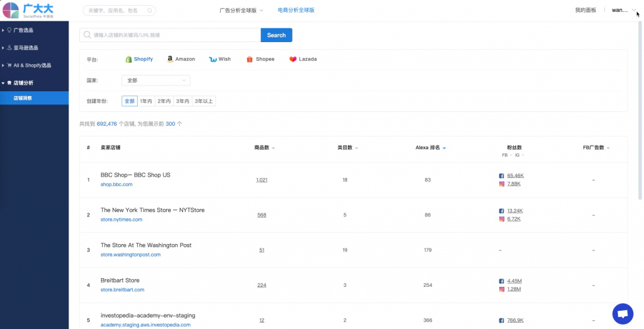Click Facebook icon in investopedia row
The height and width of the screenshot is (329, 644).
[x=501, y=320]
